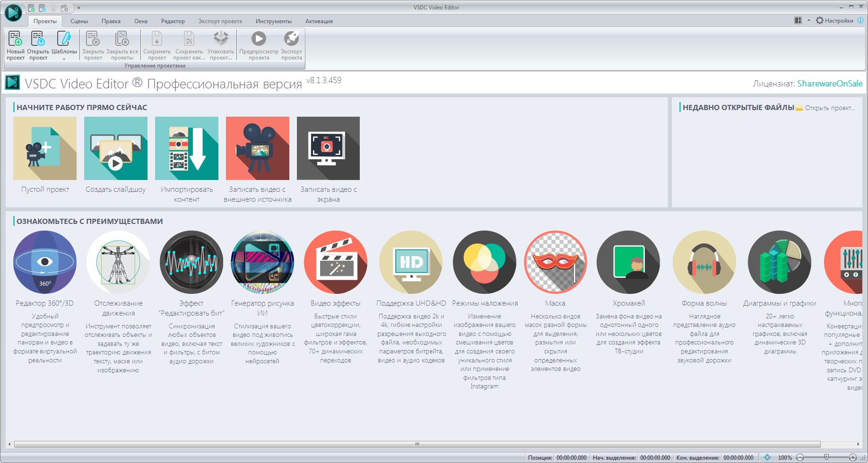Expand the Templates dropdown
868x463 pixels.
coord(64,58)
